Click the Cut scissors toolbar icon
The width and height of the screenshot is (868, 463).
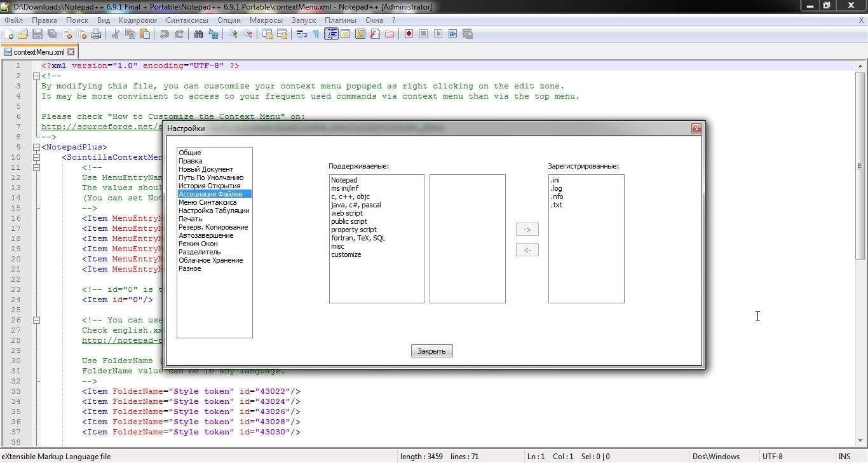pyautogui.click(x=116, y=34)
